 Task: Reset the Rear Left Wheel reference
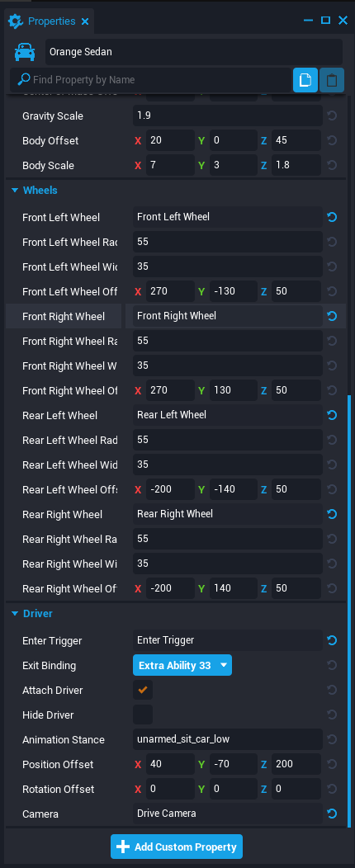(x=332, y=415)
